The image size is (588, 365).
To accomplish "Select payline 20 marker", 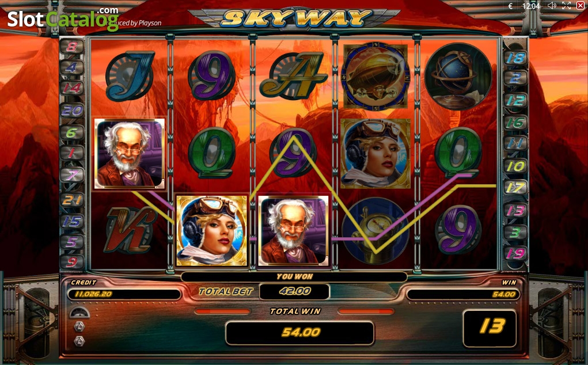I will (71, 111).
